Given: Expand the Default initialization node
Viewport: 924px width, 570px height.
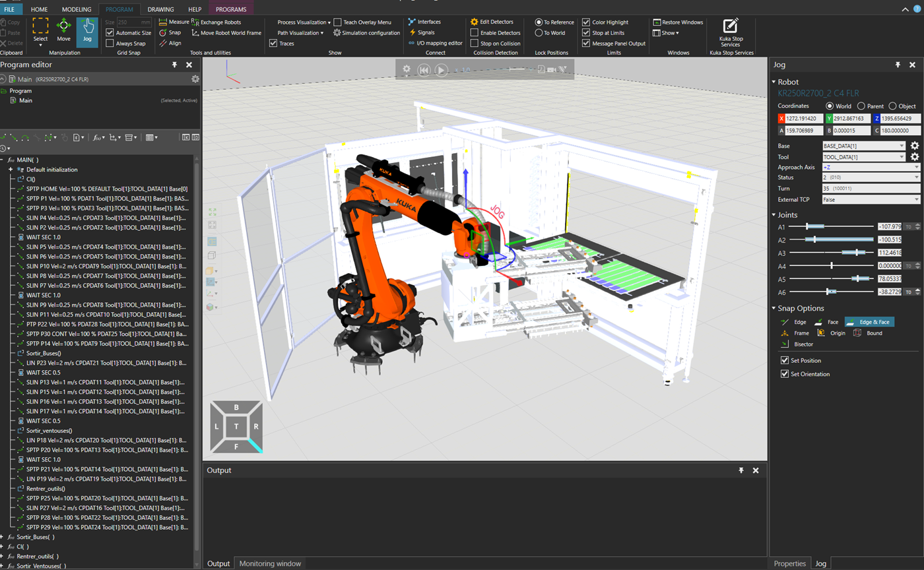Looking at the screenshot, I should point(11,170).
